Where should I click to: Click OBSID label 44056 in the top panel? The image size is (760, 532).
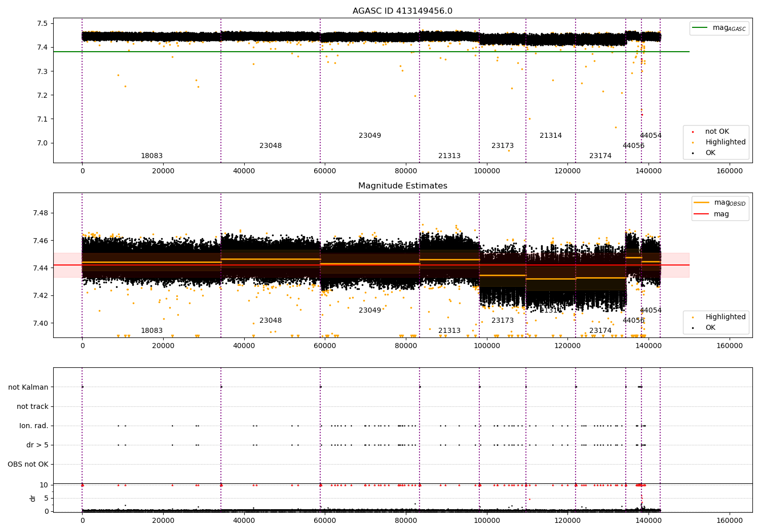pos(634,146)
